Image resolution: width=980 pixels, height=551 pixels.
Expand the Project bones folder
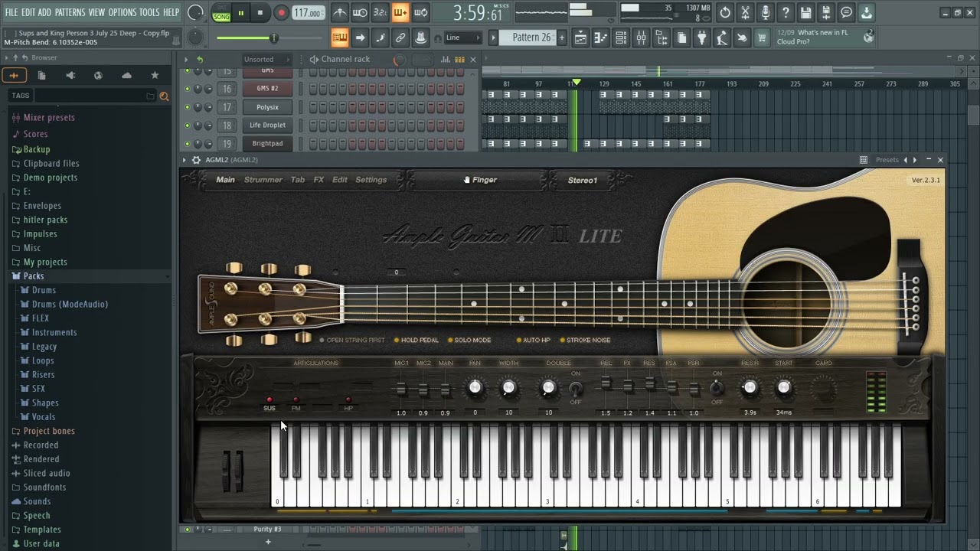[x=49, y=432]
